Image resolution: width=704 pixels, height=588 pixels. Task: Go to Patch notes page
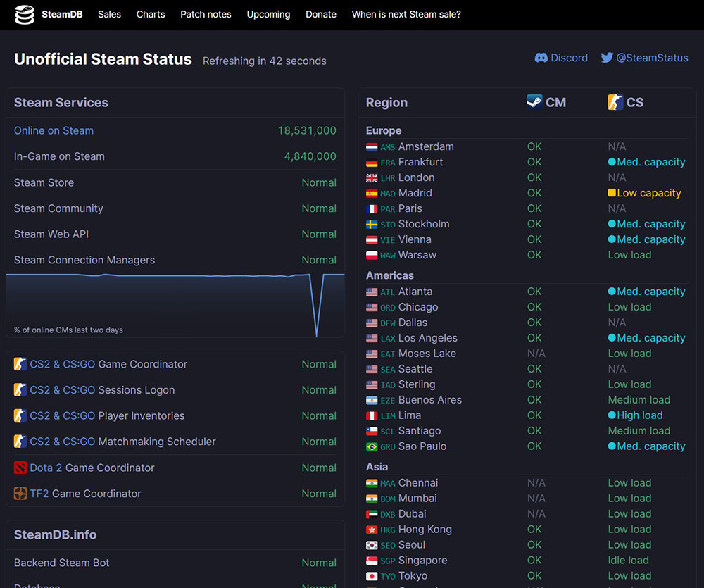pyautogui.click(x=206, y=14)
